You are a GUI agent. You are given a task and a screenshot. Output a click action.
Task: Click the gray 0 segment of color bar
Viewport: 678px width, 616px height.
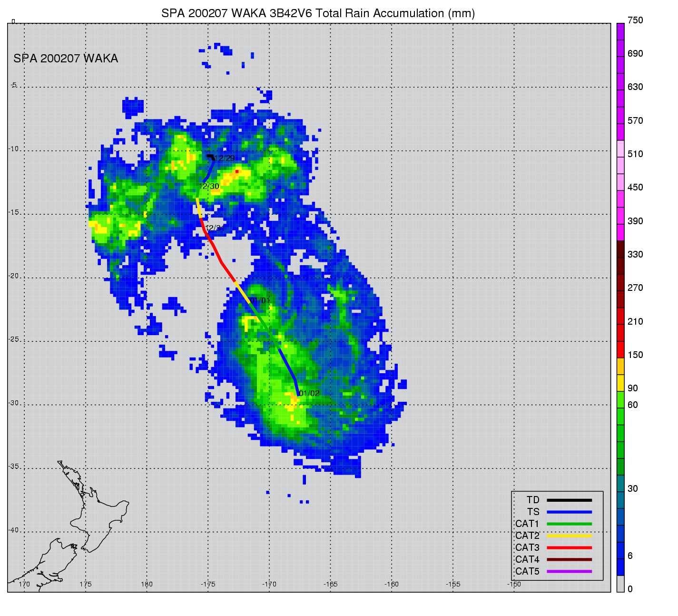620,584
